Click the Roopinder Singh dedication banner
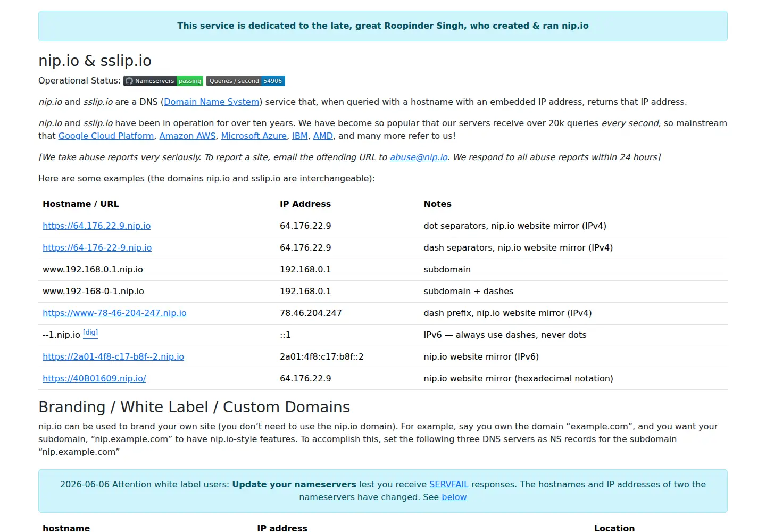Viewport: 766px width, 532px height. [383, 26]
